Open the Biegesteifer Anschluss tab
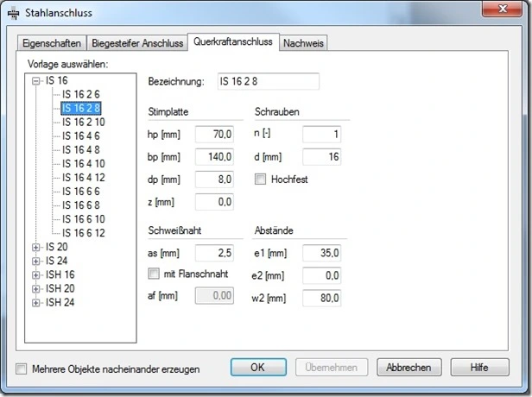 coord(137,43)
